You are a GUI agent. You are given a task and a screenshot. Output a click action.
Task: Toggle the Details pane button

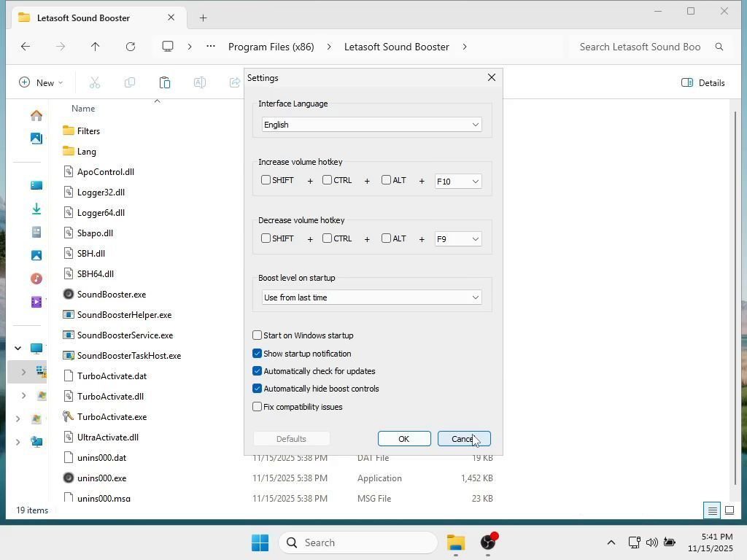pyautogui.click(x=703, y=83)
